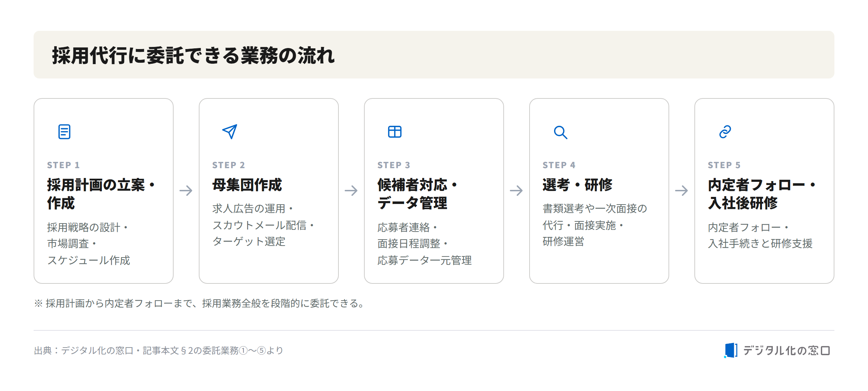Click the 出典 source citation text
This screenshot has height=391, width=868.
[159, 350]
